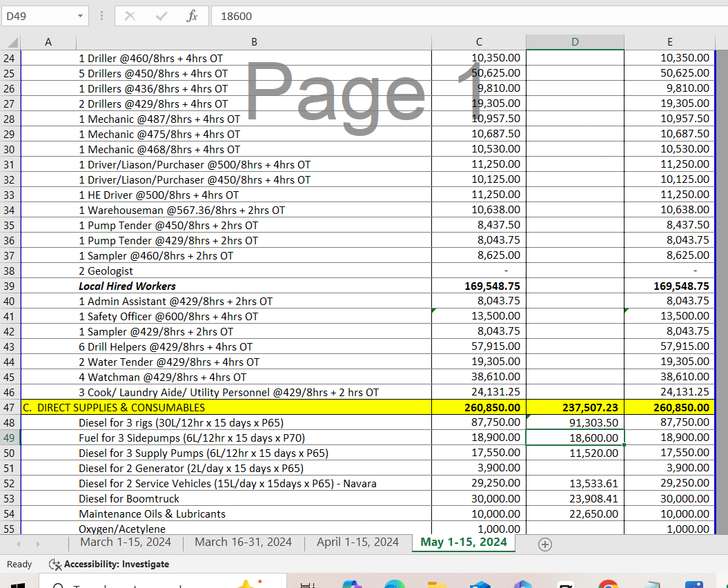The image size is (728, 588).
Task: Select column D header
Action: tap(575, 42)
